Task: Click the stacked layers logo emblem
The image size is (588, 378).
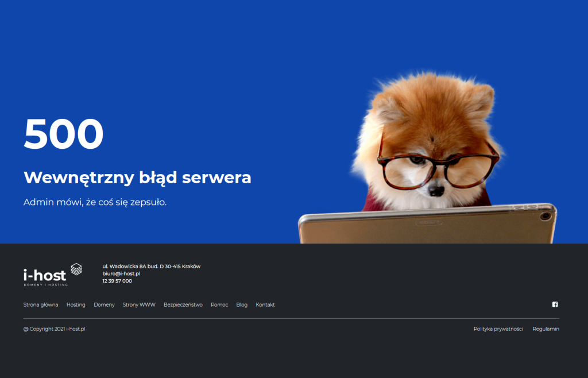Action: [76, 269]
